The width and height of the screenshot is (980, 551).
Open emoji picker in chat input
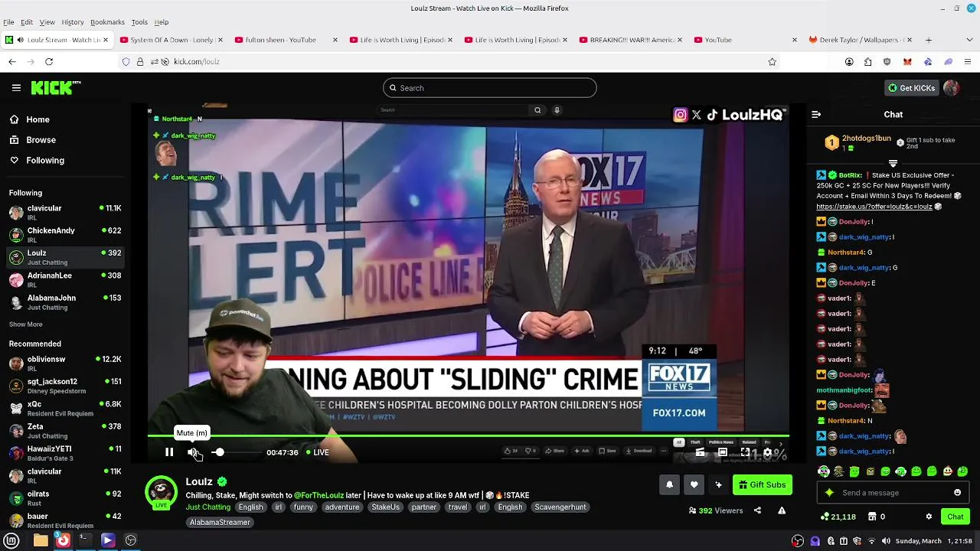[957, 493]
